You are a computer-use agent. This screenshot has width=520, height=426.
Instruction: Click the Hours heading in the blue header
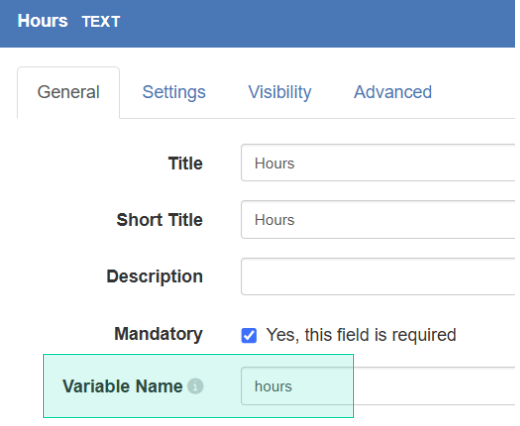point(43,21)
